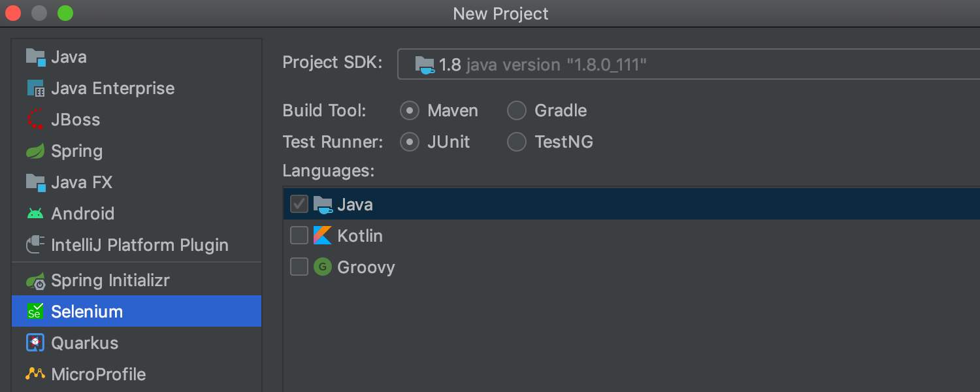Enable the Kotlin language checkbox
Screen dimensions: 980x392
click(x=299, y=236)
